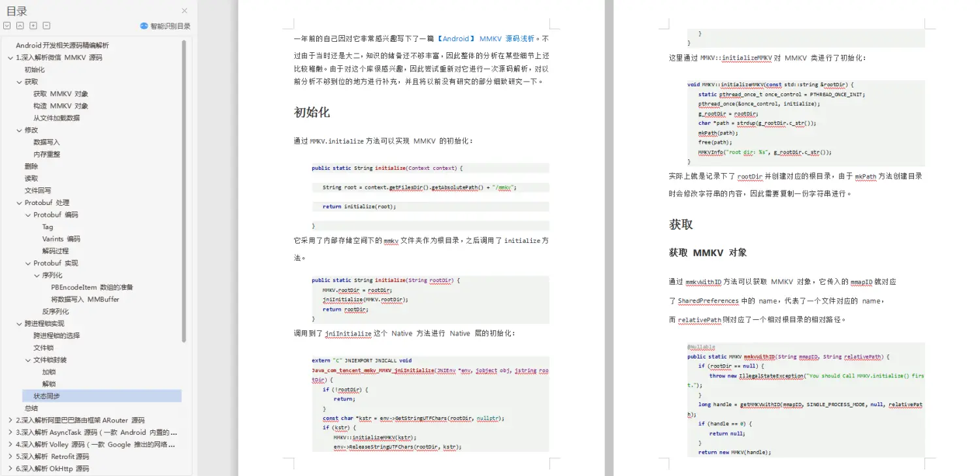This screenshot has width=980, height=476.
Task: Click the 获取 MMKV 对象 subheading
Action: coord(708,253)
